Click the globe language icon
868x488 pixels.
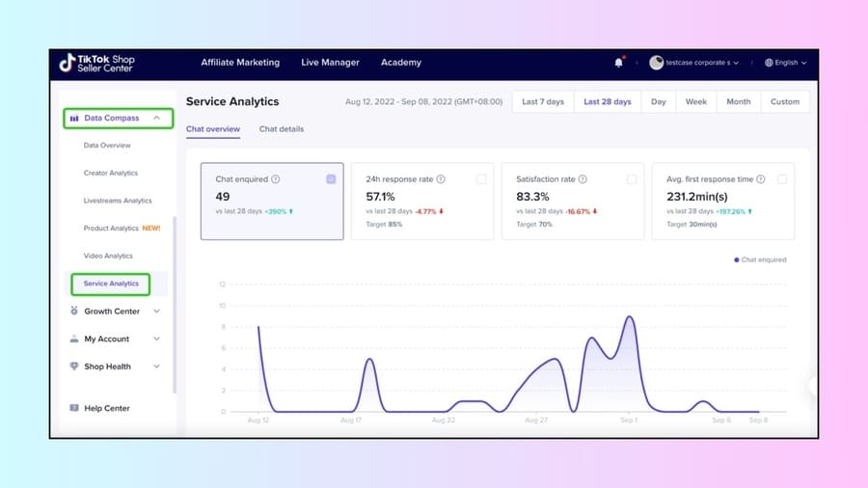[769, 63]
